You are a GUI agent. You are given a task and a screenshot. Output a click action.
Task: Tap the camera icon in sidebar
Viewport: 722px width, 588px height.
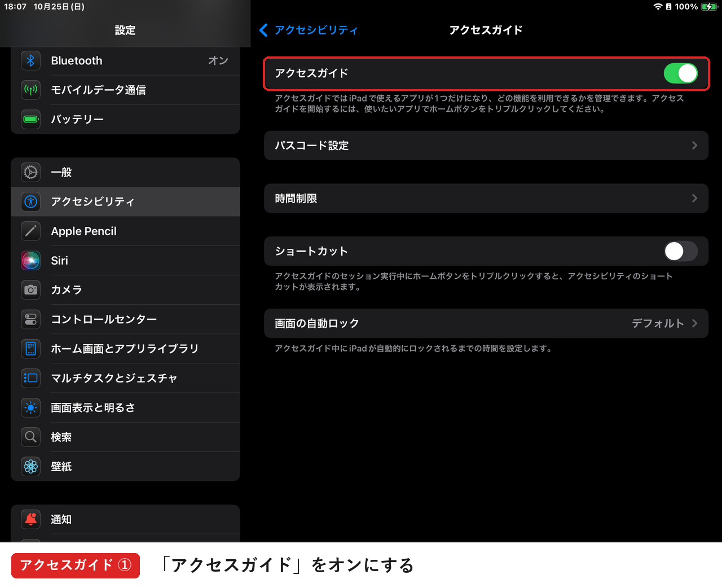click(x=31, y=289)
